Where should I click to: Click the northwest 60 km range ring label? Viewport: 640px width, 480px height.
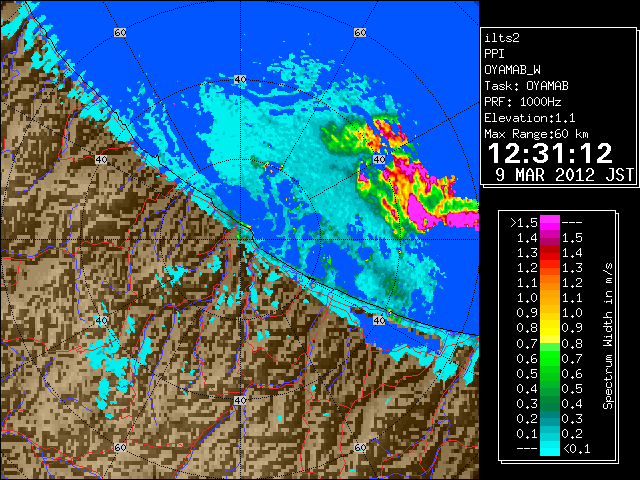click(120, 32)
